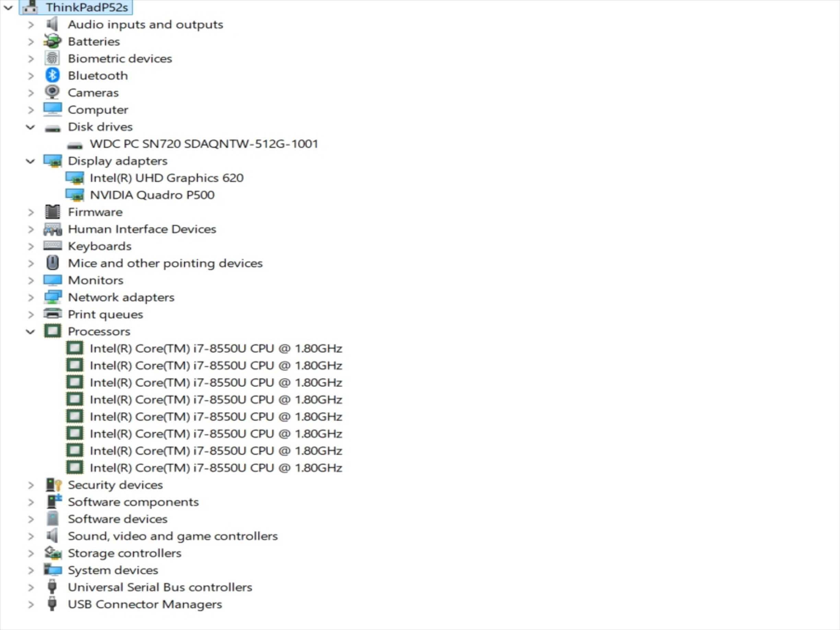Select the Storage controllers label
840x630 pixels.
[125, 553]
